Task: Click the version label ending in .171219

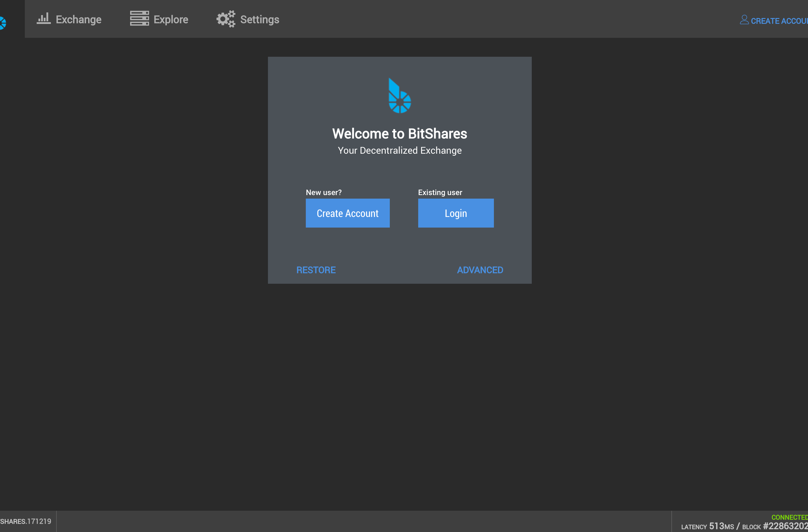Action: tap(25, 521)
